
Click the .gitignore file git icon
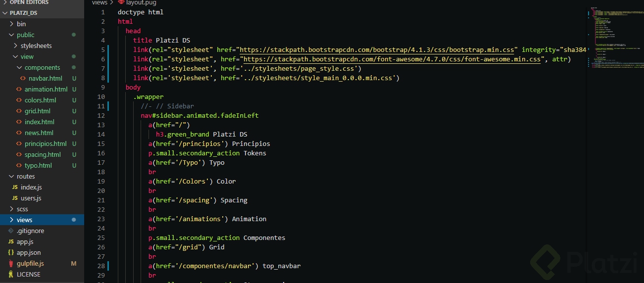tap(11, 231)
